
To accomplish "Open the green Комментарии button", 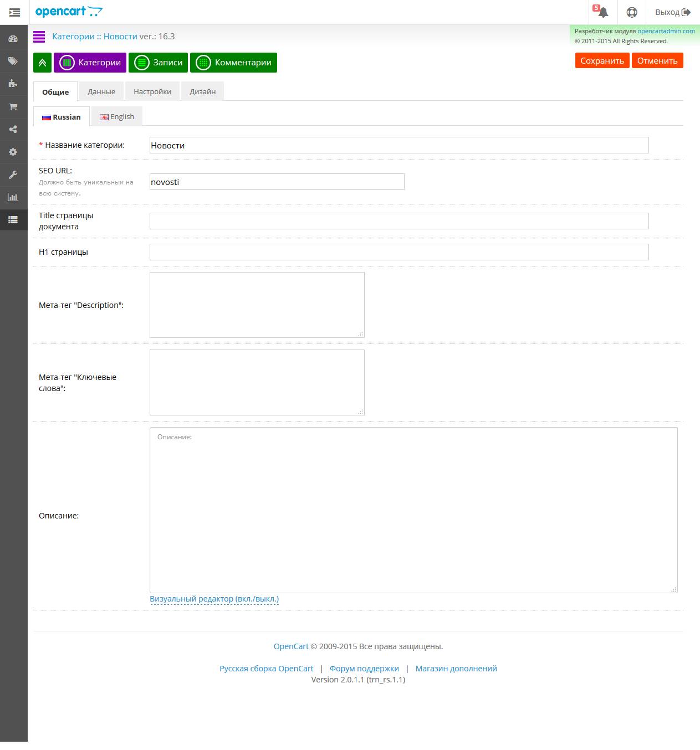I will [x=233, y=63].
